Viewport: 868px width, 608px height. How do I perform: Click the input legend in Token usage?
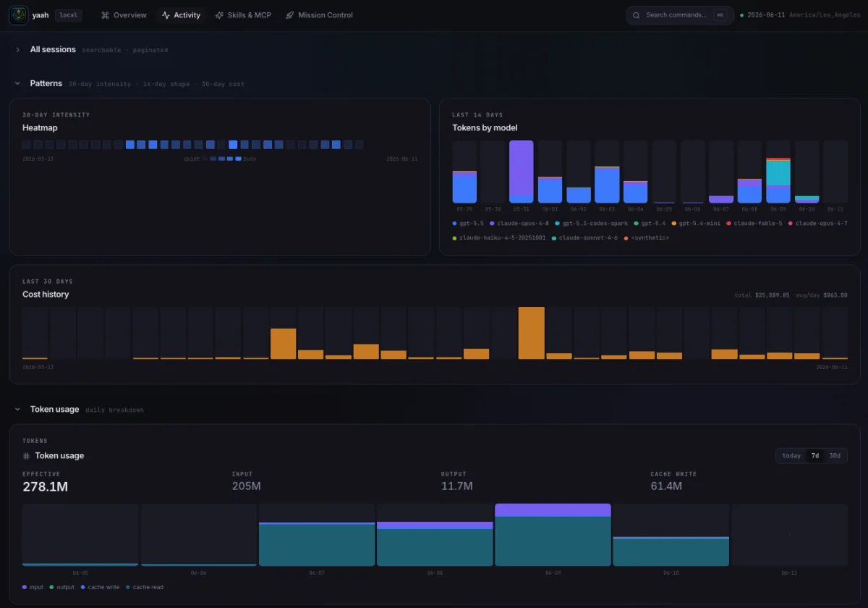33,587
